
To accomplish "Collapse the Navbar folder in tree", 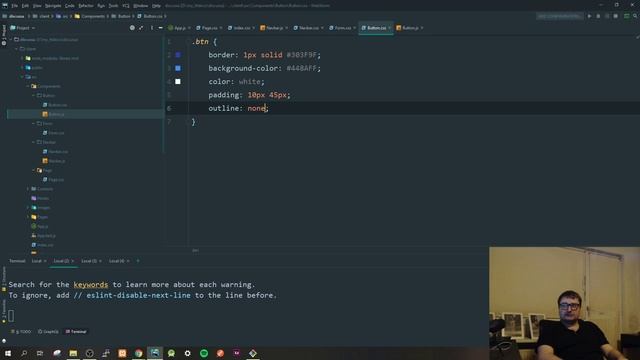I will [34, 142].
